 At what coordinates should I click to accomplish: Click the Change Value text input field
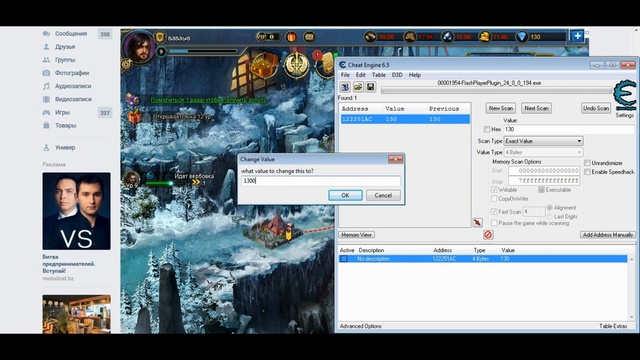[x=321, y=181]
